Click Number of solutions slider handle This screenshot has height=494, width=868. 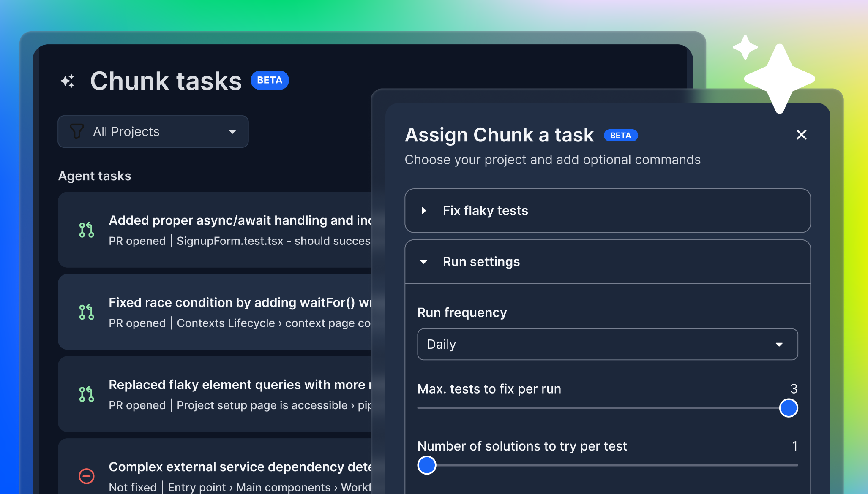pos(427,465)
